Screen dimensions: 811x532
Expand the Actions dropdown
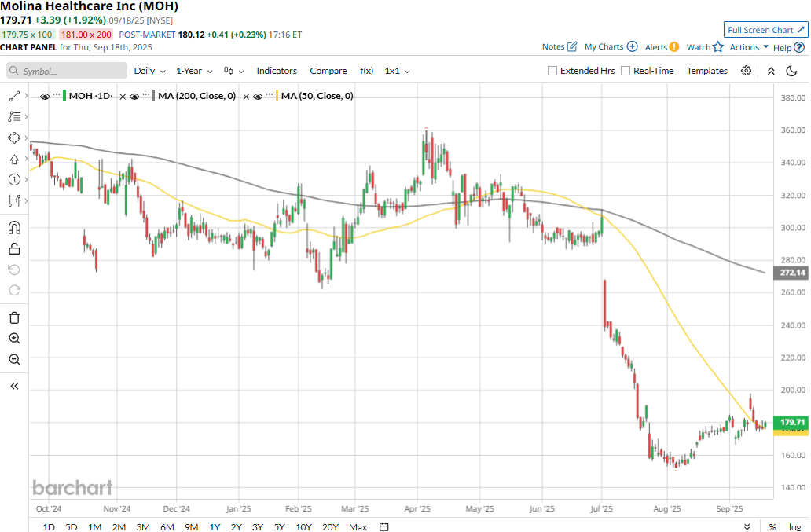point(749,47)
